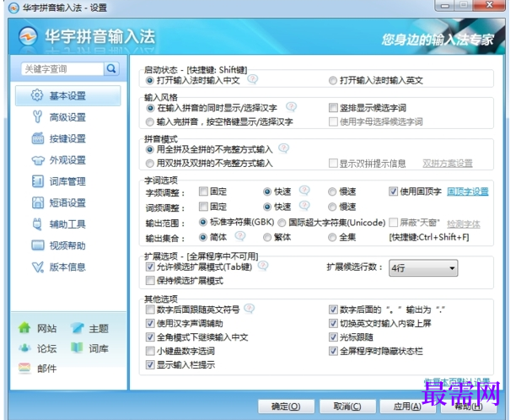Click the search magnifier icon
Viewport: 516px width, 420px height.
tap(111, 69)
